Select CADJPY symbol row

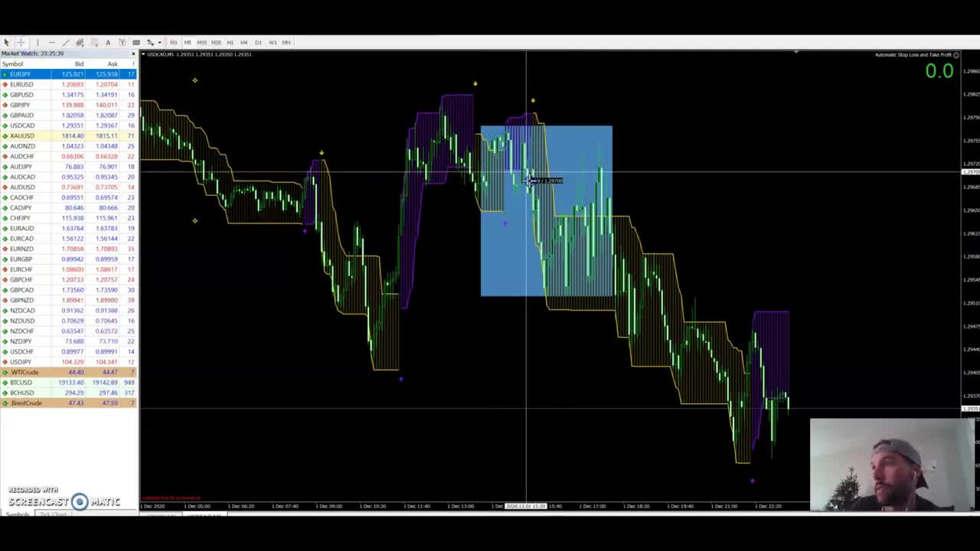[x=69, y=207]
